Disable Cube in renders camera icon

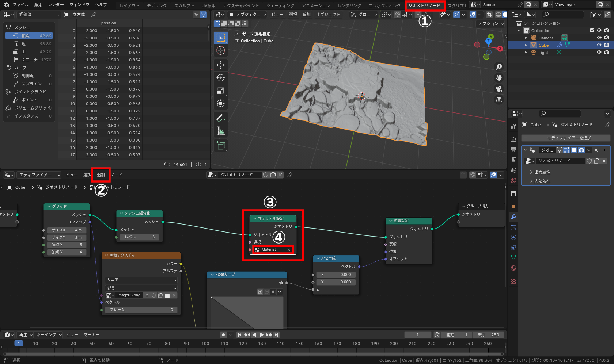(x=607, y=45)
